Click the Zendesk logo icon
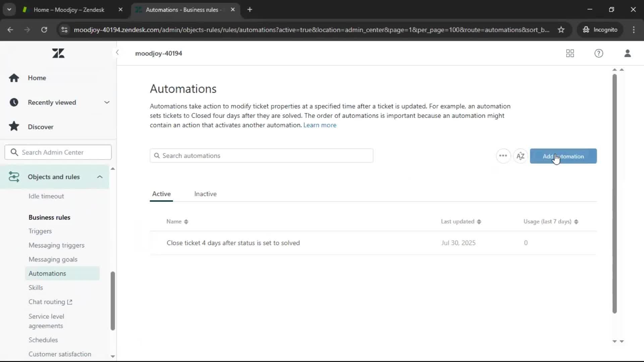The width and height of the screenshot is (644, 362). point(58,53)
